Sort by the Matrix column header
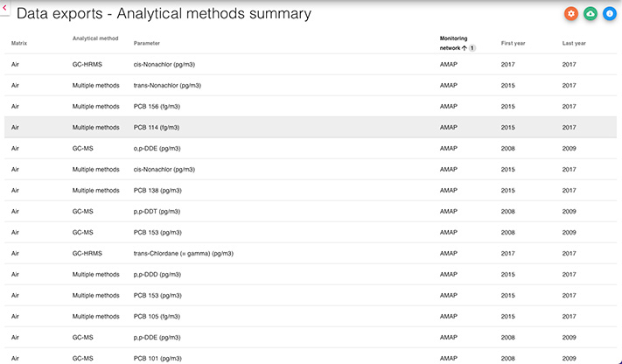 click(19, 43)
